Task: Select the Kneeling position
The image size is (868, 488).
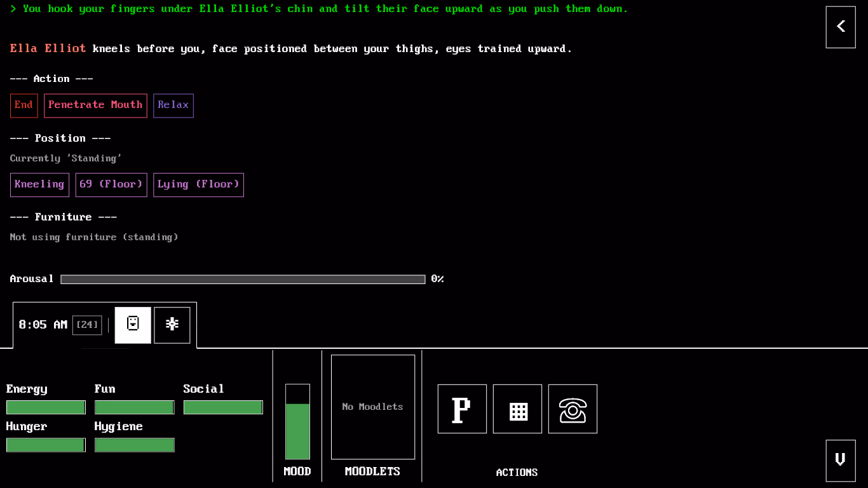Action: (x=39, y=185)
